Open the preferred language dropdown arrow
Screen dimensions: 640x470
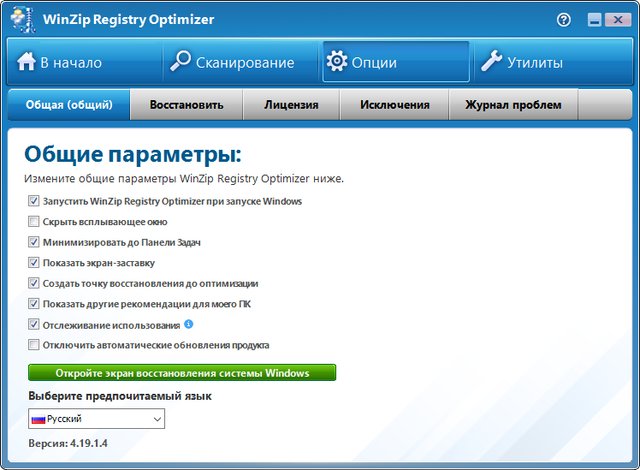[156, 419]
